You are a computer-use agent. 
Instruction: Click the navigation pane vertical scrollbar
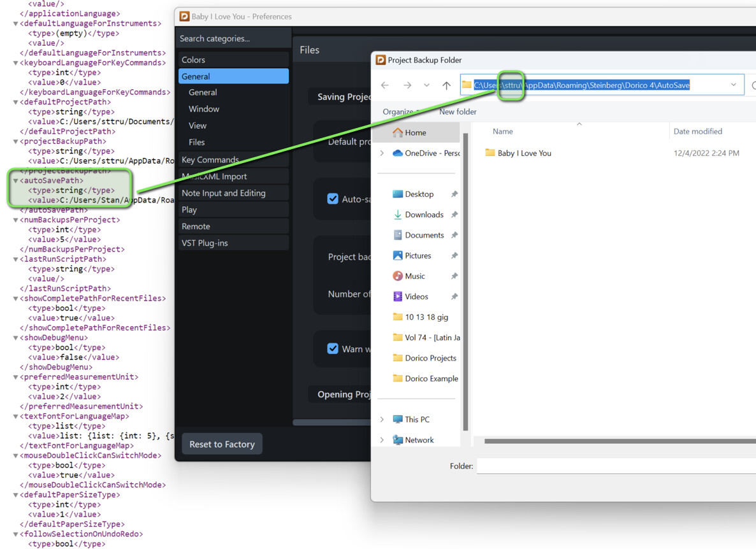(x=465, y=282)
